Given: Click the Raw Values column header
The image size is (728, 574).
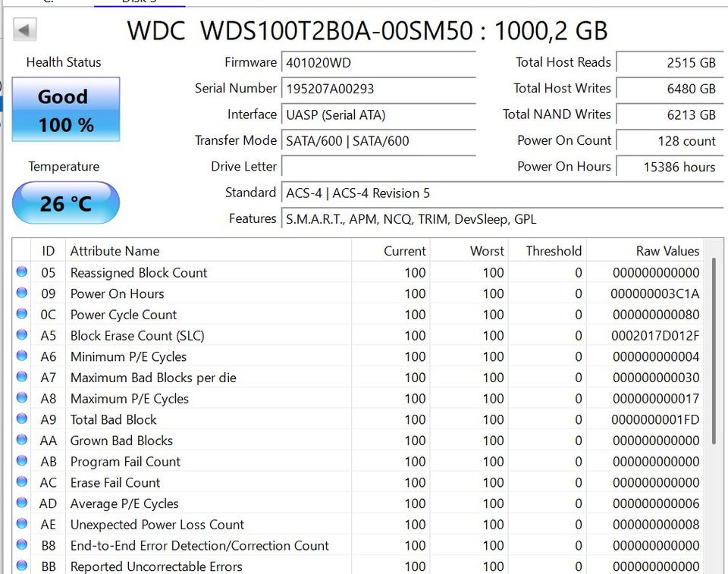Looking at the screenshot, I should tap(645, 251).
